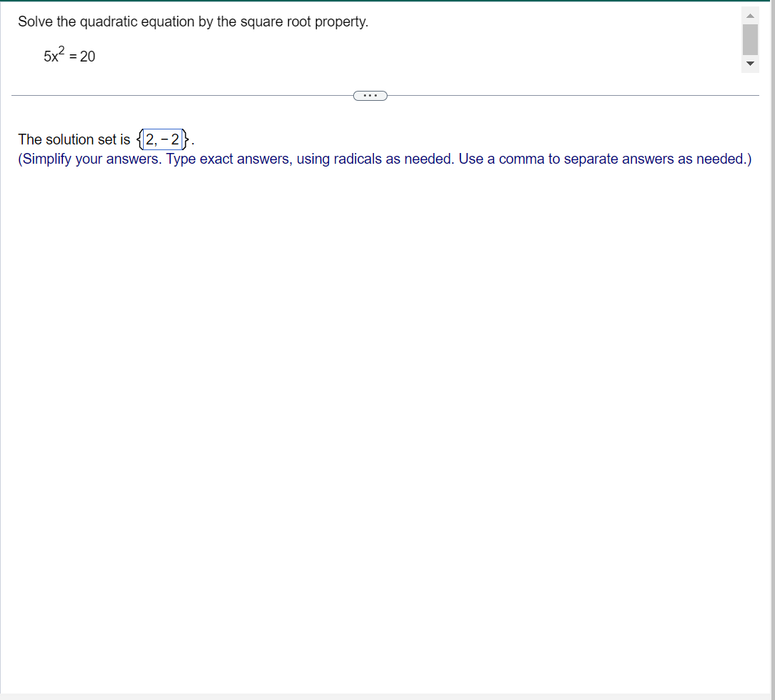The image size is (775, 700).
Task: Click inside the highlighted solution answer field
Action: point(162,139)
